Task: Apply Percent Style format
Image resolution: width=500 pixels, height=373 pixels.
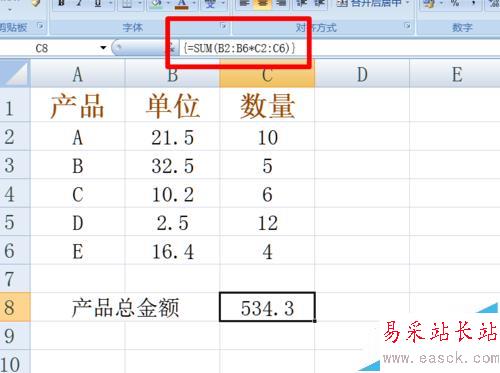Action: coord(455,3)
